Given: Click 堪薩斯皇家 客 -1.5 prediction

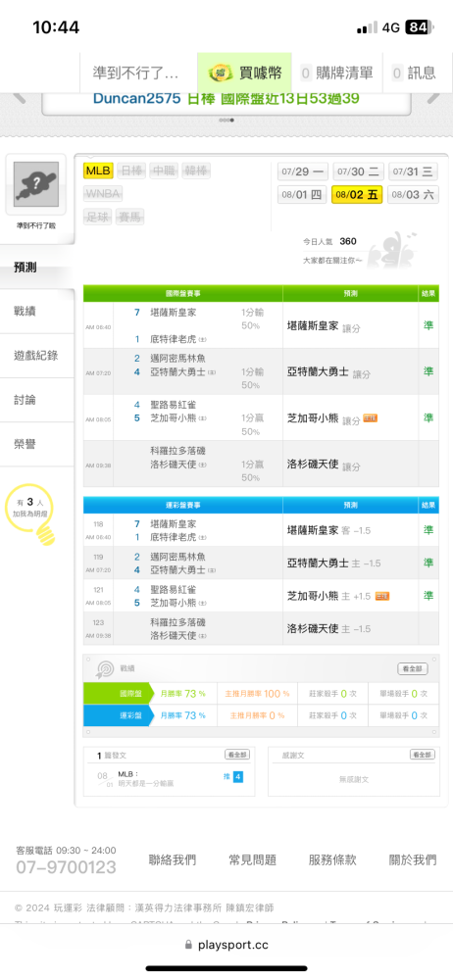Looking at the screenshot, I should [328, 530].
